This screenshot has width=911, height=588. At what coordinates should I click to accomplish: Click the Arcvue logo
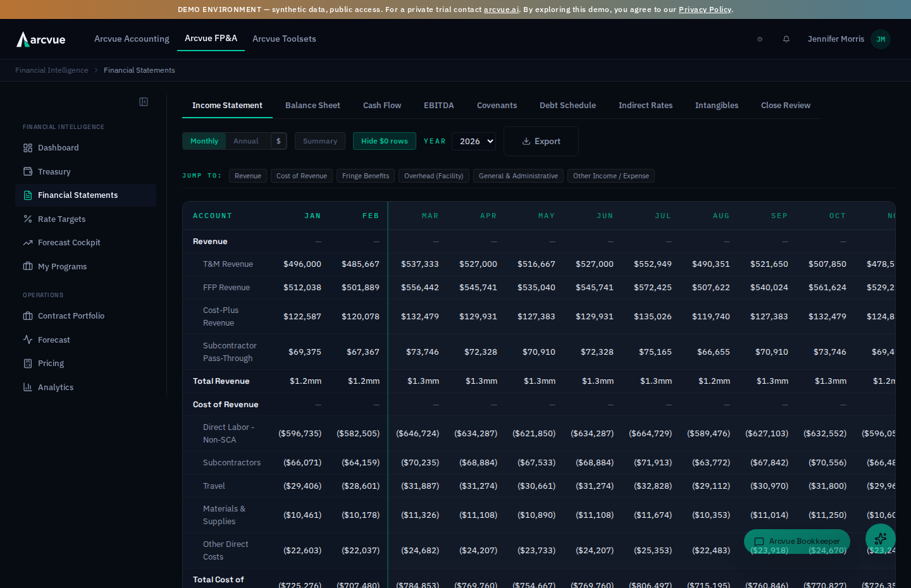[41, 39]
